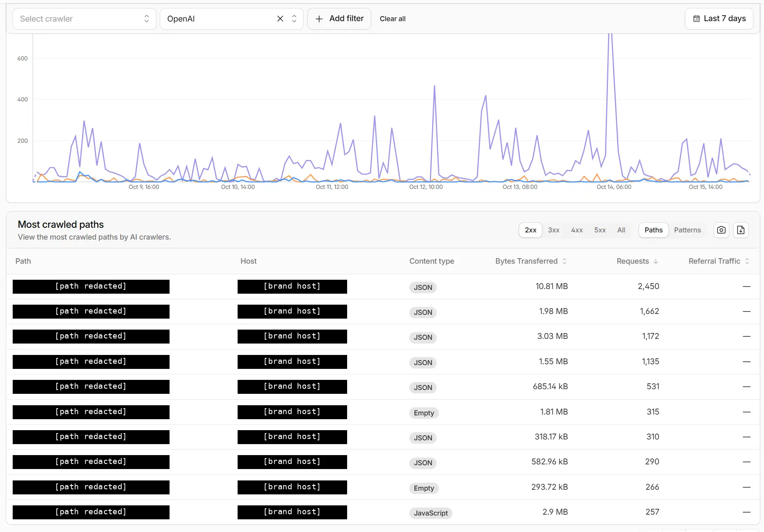Click the Most crawled paths heading
This screenshot has width=764, height=532.
pyautogui.click(x=61, y=224)
